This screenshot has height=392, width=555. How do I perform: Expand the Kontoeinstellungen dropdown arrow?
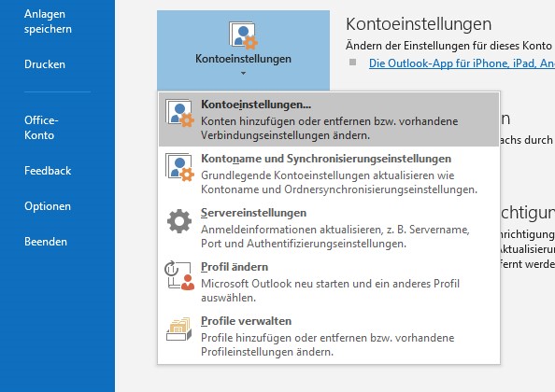point(243,73)
